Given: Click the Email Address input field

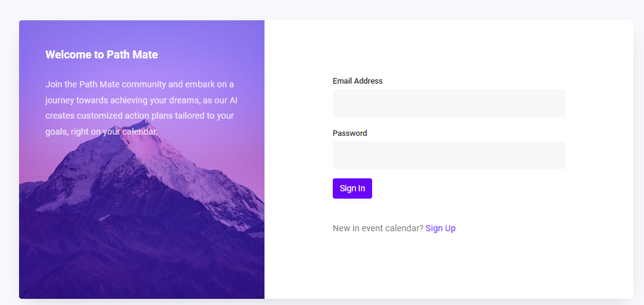Looking at the screenshot, I should coord(448,103).
